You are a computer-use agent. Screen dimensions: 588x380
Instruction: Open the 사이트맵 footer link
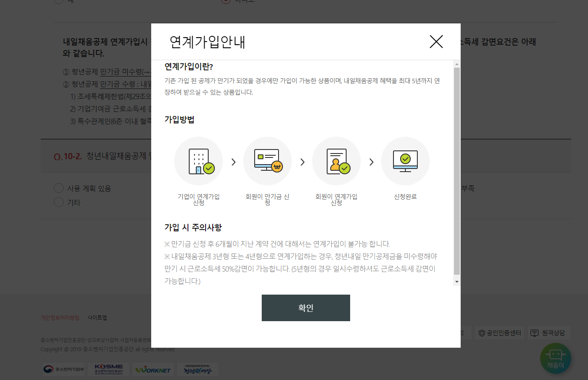tap(97, 318)
